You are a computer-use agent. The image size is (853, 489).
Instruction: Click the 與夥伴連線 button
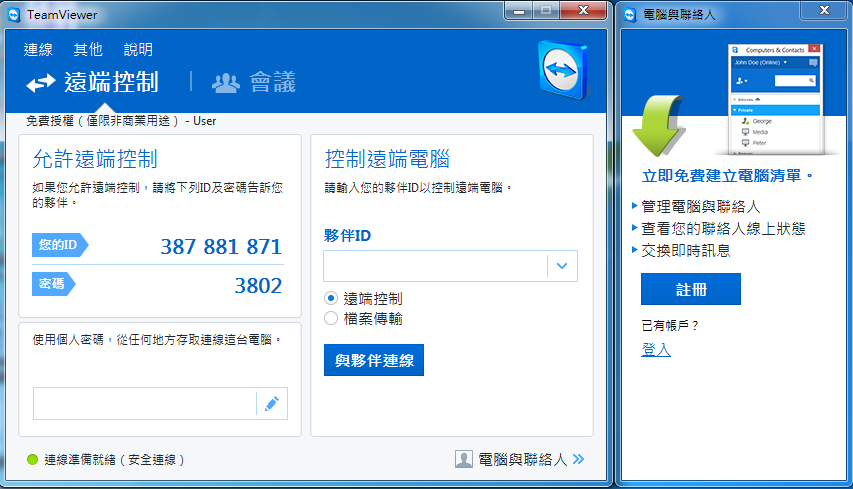[374, 360]
